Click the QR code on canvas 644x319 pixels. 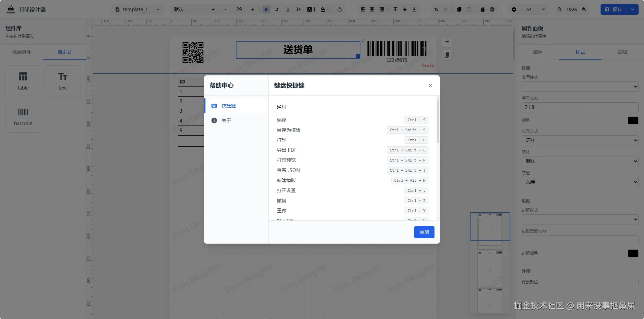click(193, 52)
